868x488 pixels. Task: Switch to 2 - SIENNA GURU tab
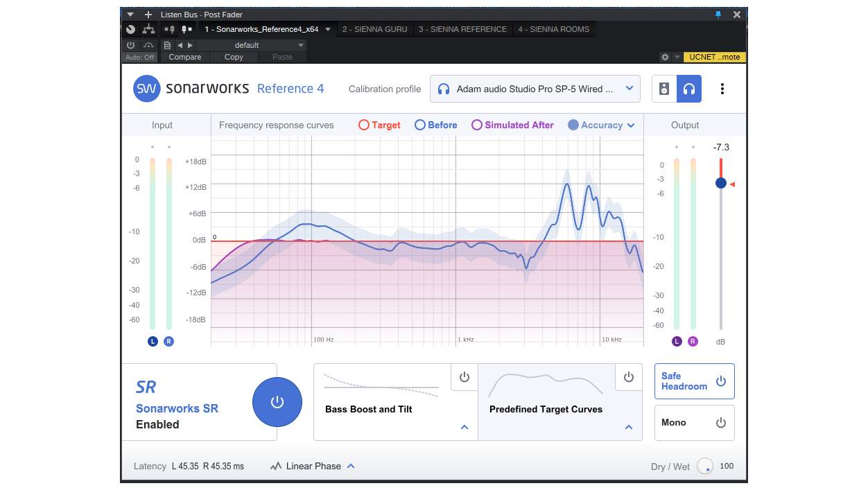tap(376, 29)
